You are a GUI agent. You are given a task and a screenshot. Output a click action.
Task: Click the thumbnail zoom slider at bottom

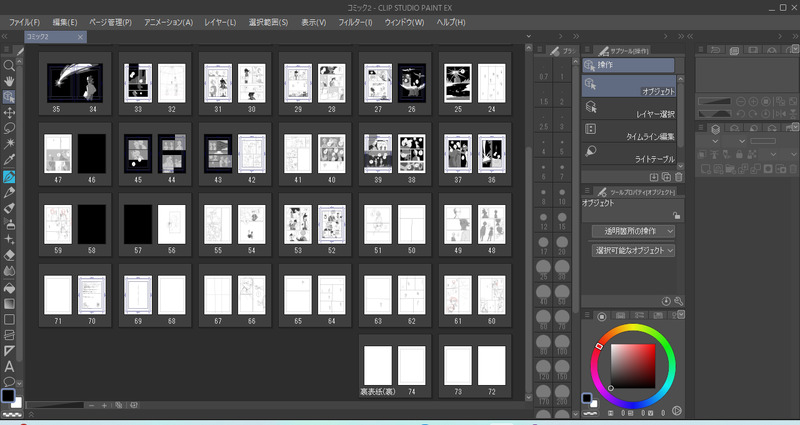[55, 405]
